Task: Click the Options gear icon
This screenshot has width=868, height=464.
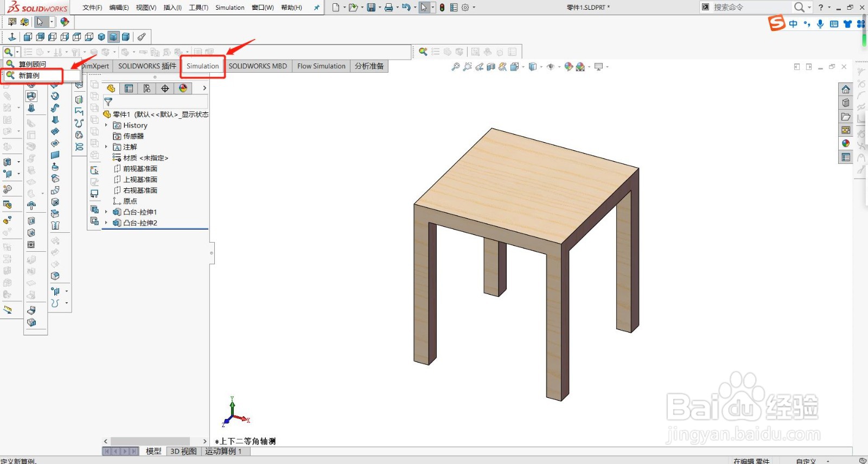Action: [465, 8]
